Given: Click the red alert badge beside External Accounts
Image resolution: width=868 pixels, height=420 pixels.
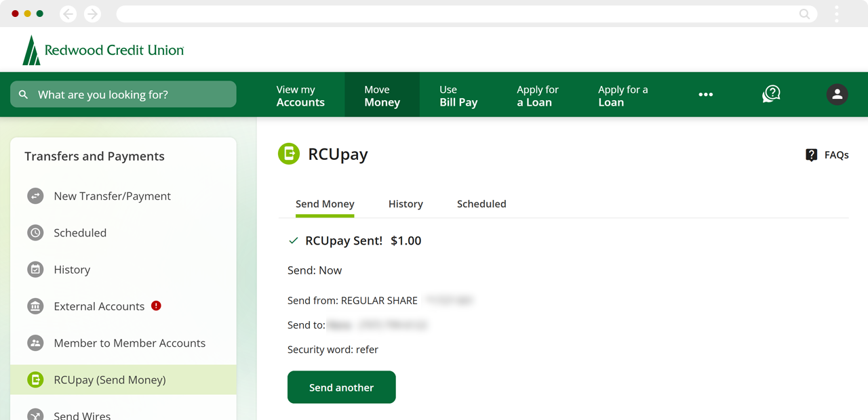Looking at the screenshot, I should coord(156,306).
